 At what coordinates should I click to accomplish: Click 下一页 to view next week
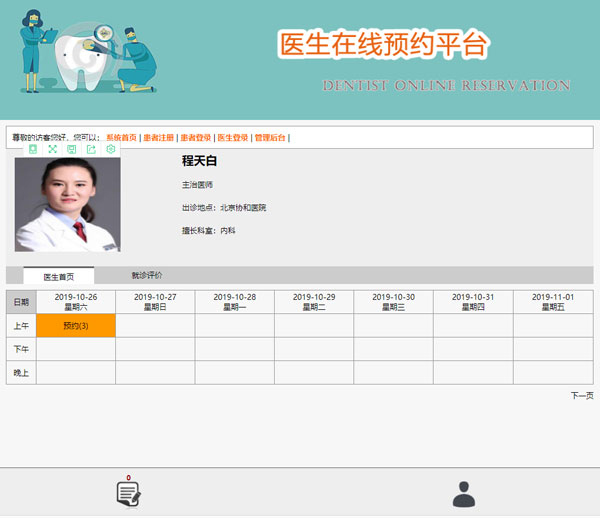click(581, 396)
